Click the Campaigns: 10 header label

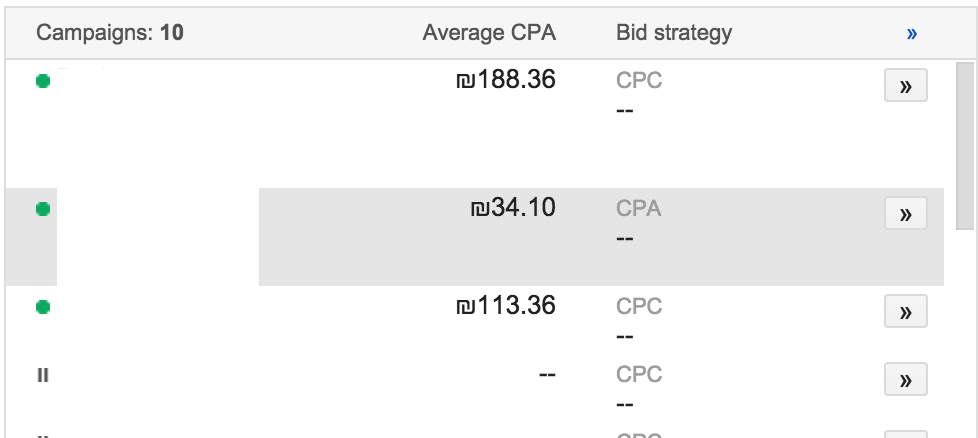tap(110, 32)
